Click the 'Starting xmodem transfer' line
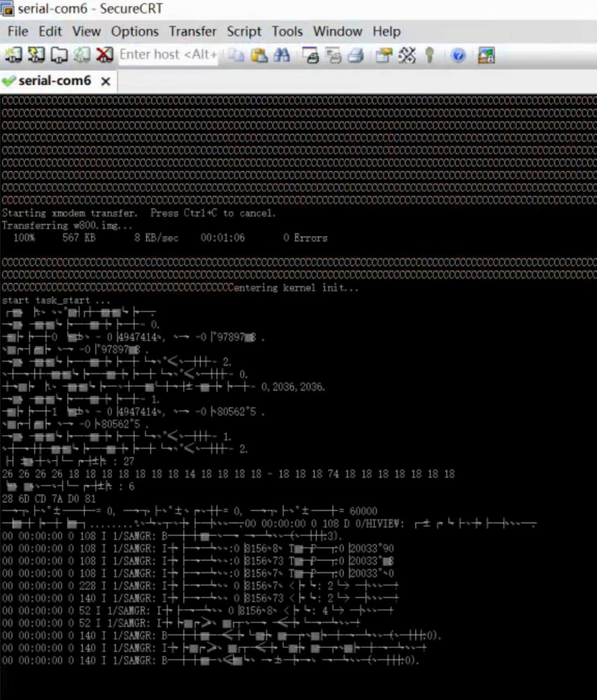Viewport: 597px width, 700px height. [x=139, y=213]
